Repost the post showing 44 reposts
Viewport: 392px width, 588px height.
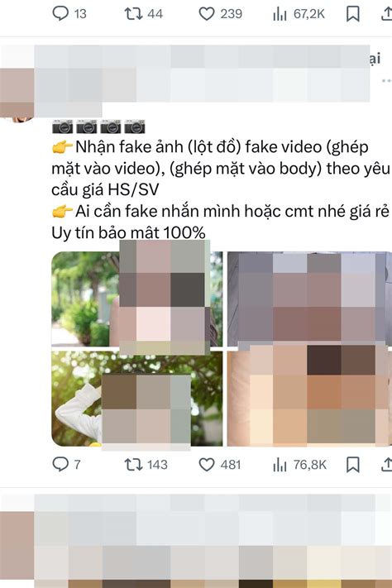click(143, 14)
